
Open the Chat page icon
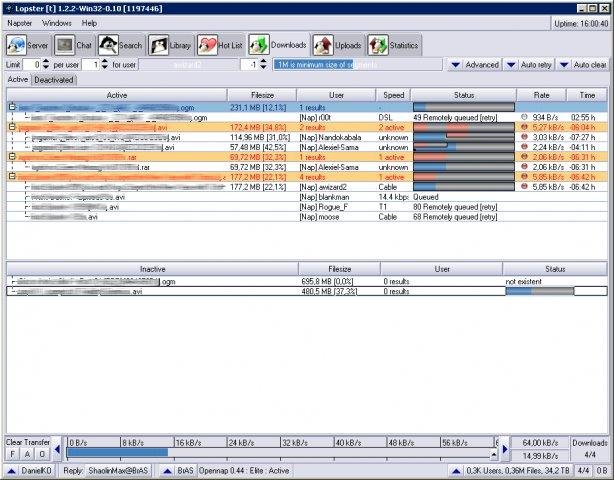tap(65, 45)
